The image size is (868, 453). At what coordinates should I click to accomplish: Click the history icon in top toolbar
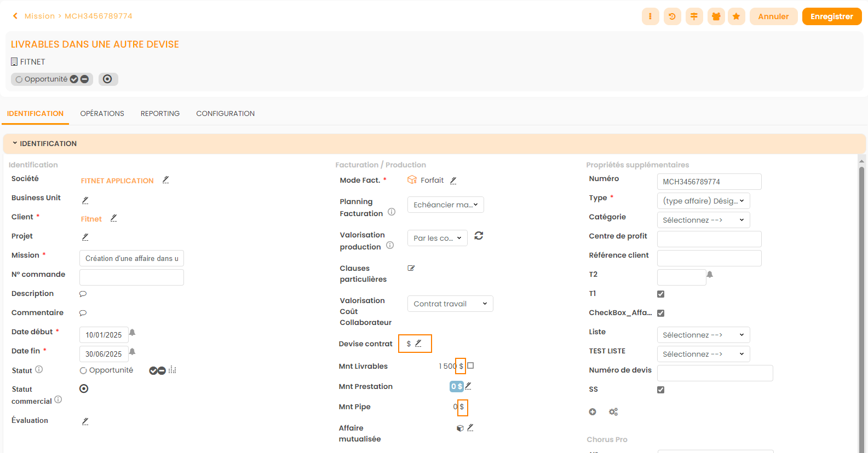[x=672, y=16]
